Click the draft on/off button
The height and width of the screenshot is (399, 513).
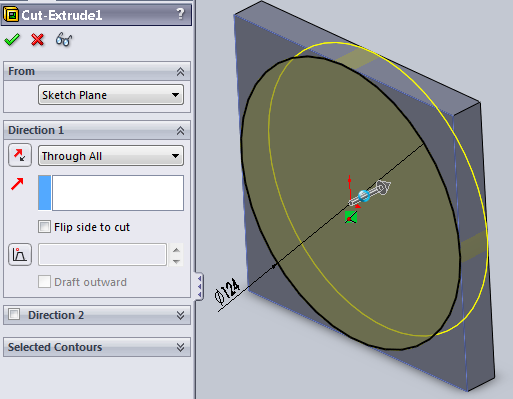pos(20,255)
